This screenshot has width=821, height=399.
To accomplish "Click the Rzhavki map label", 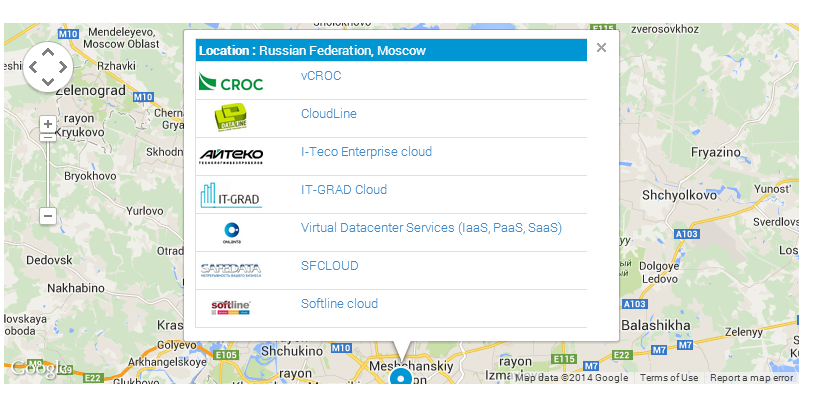I will [x=116, y=66].
